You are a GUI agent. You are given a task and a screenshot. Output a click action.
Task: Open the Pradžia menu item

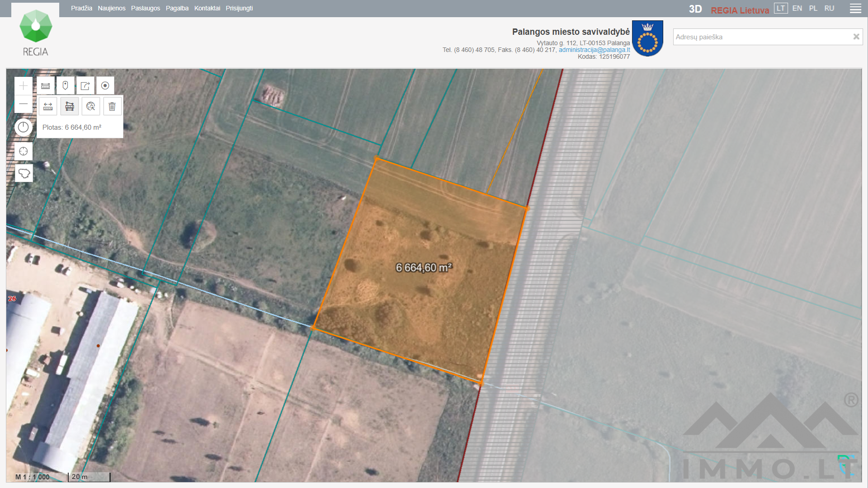point(81,8)
